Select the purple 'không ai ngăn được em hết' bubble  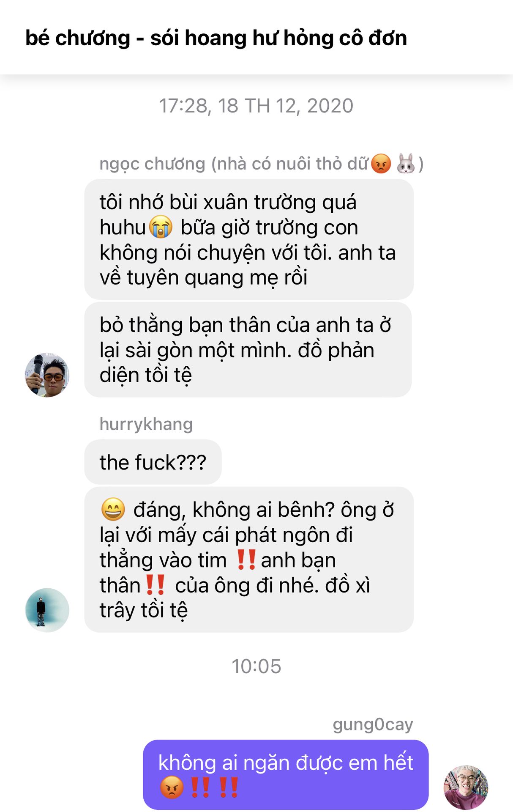[x=286, y=775]
